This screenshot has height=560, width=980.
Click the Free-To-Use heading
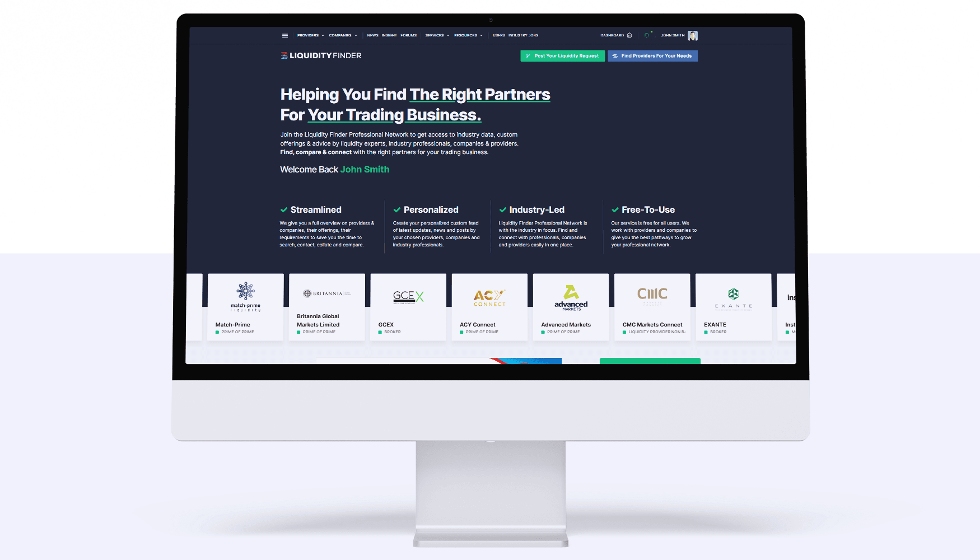point(648,209)
